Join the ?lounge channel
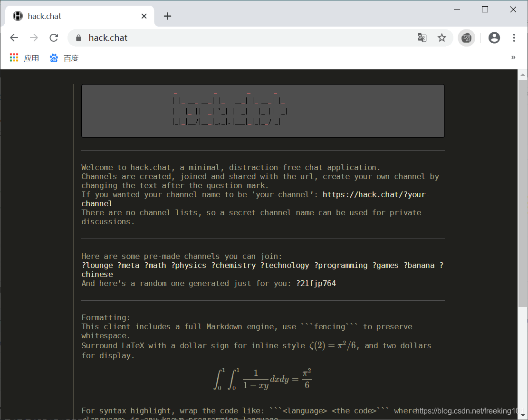The width and height of the screenshot is (528, 420). (97, 266)
